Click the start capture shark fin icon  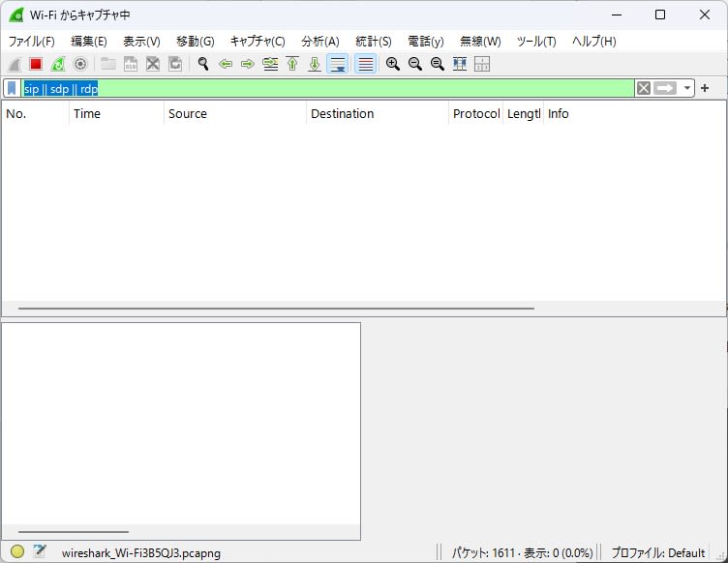15,64
